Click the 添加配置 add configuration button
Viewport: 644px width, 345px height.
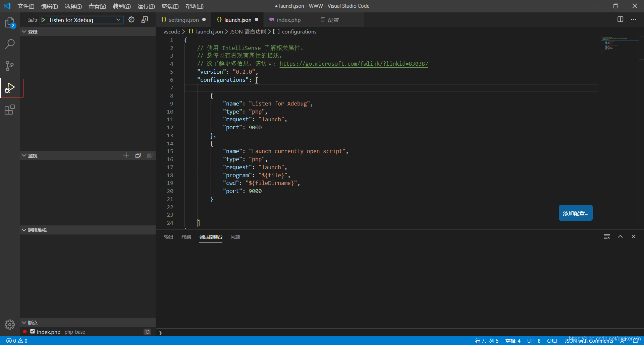(x=576, y=213)
